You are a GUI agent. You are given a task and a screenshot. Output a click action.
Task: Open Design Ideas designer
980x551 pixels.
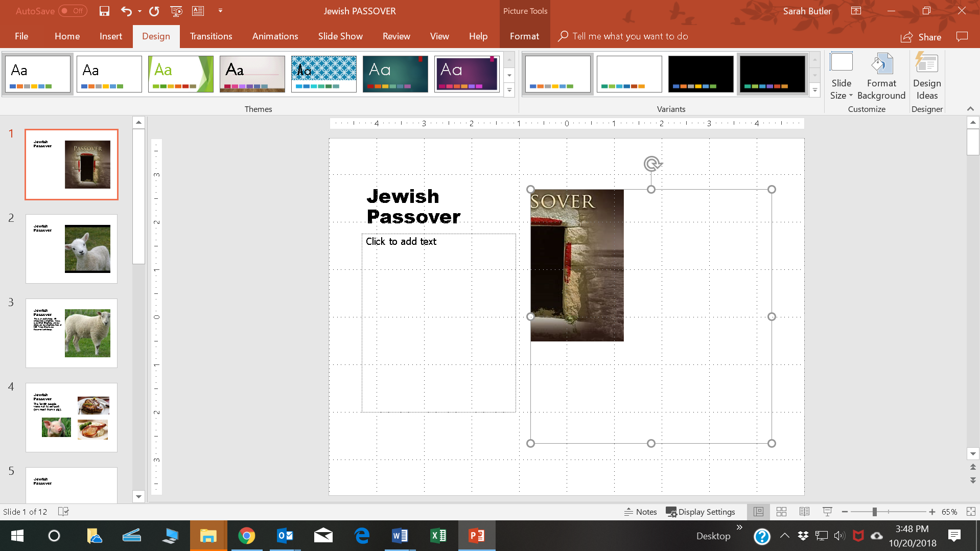pos(927,76)
